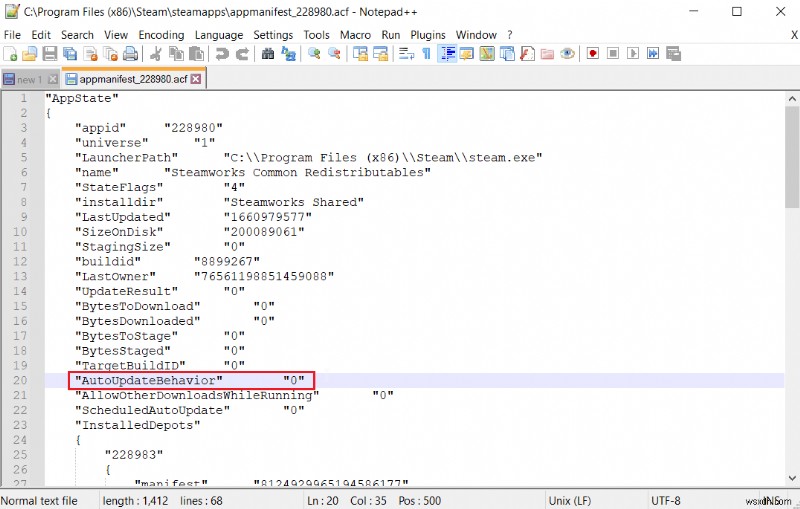
Task: Toggle the highlighted Indent Guide icon
Action: [447, 54]
